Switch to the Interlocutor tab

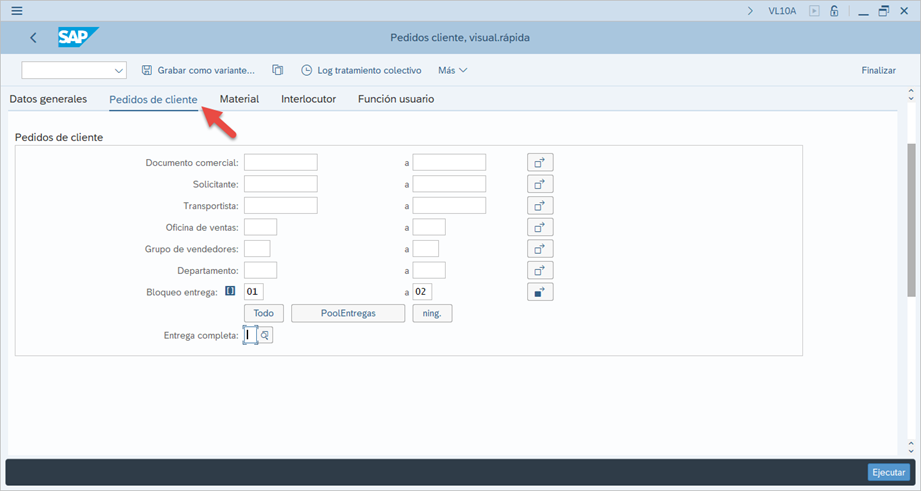click(308, 99)
